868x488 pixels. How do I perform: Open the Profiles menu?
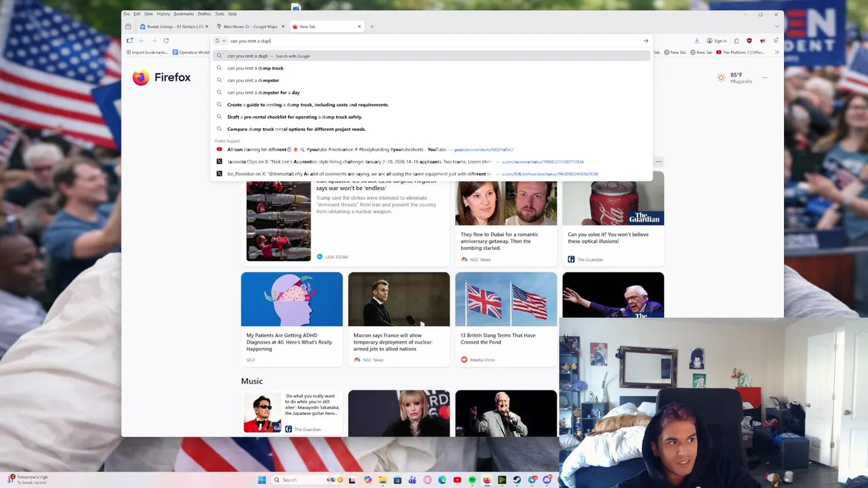[x=204, y=14]
